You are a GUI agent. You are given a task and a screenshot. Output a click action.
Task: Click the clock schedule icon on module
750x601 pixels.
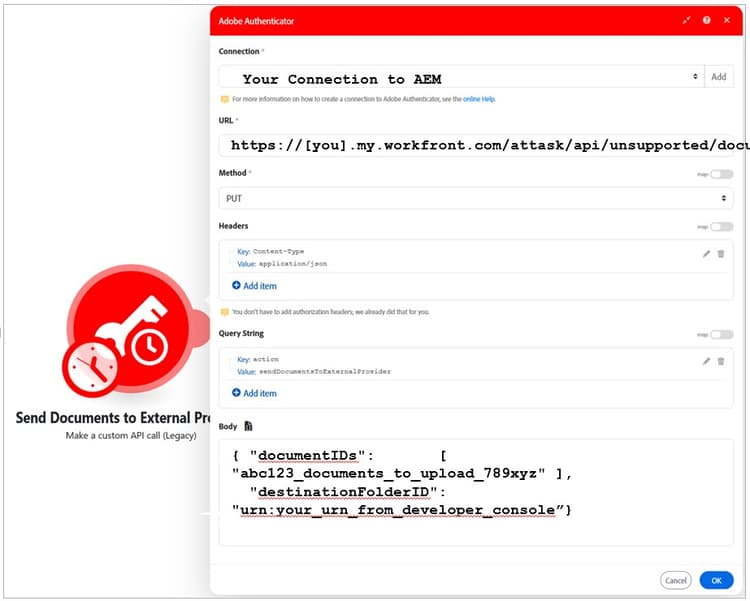click(x=90, y=368)
